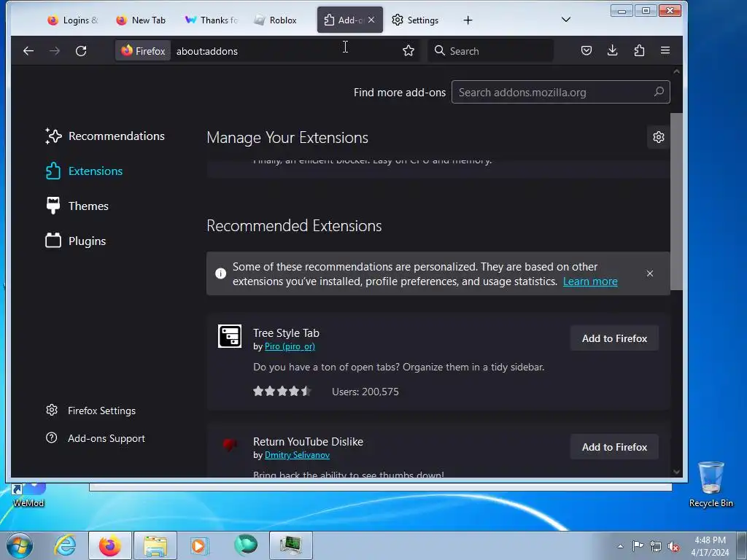The image size is (747, 560).
Task: Open Windows Explorer from the taskbar
Action: click(x=155, y=545)
